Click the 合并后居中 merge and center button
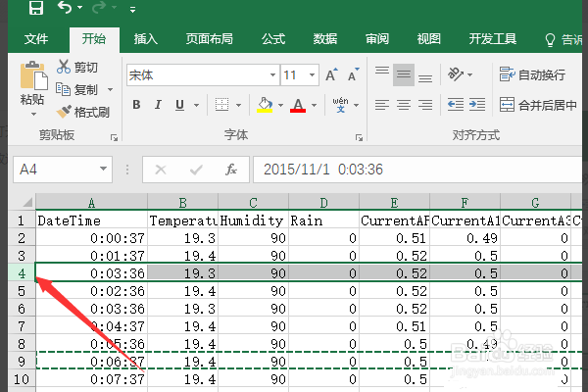Viewport: 588px width, 392px height. coord(538,105)
